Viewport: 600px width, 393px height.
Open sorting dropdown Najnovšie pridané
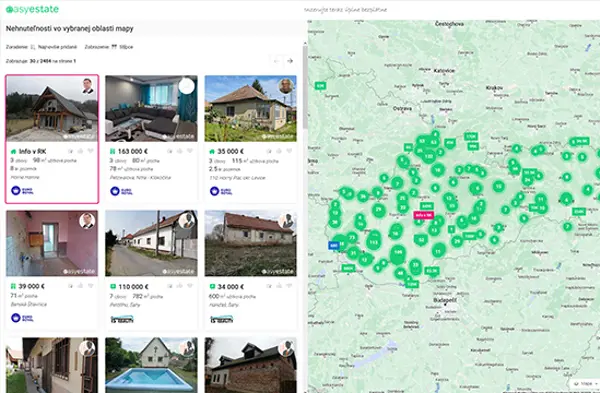pyautogui.click(x=54, y=47)
